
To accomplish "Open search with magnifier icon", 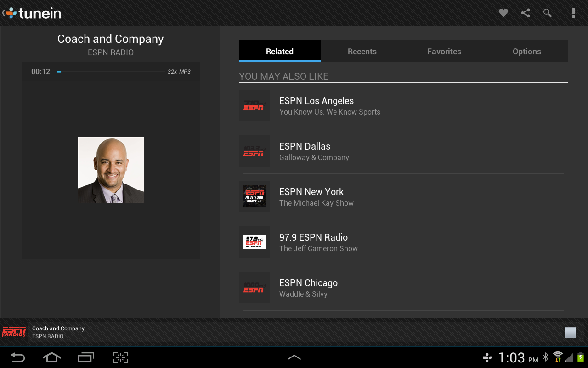I will point(548,13).
